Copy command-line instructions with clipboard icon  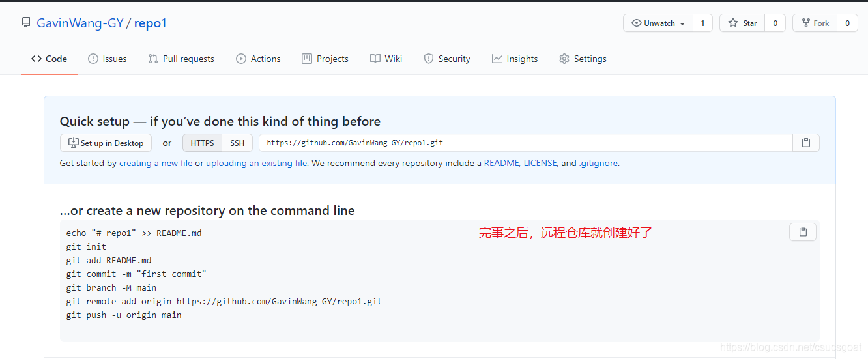pos(803,232)
